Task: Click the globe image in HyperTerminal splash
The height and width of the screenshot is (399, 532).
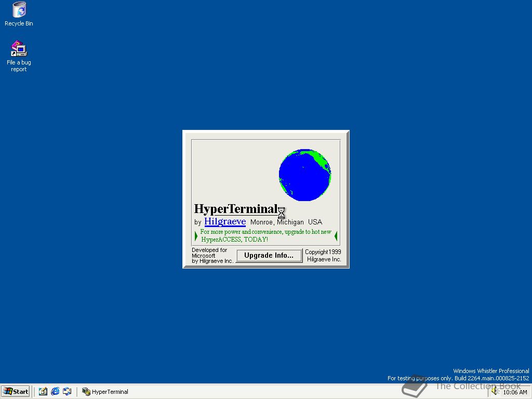Action: pos(304,175)
